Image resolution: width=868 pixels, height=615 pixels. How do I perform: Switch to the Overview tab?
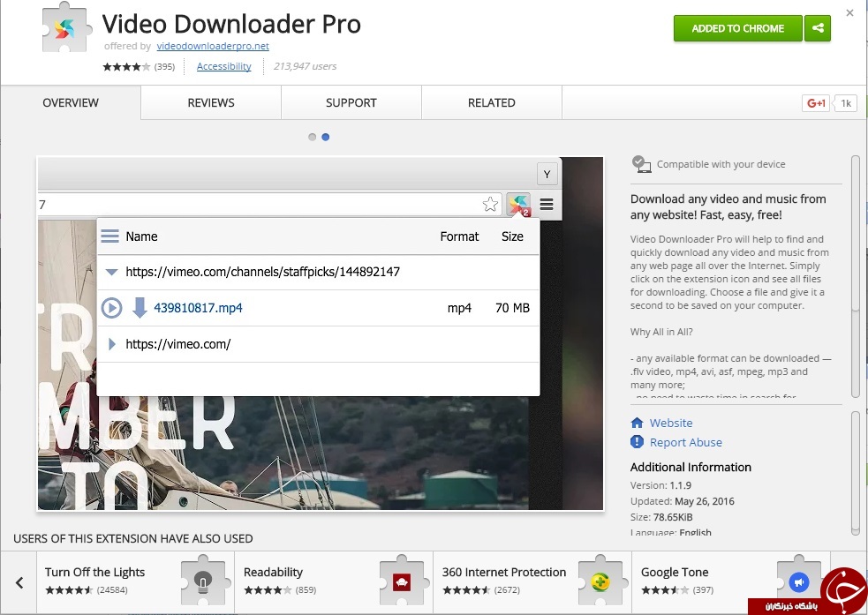71,103
